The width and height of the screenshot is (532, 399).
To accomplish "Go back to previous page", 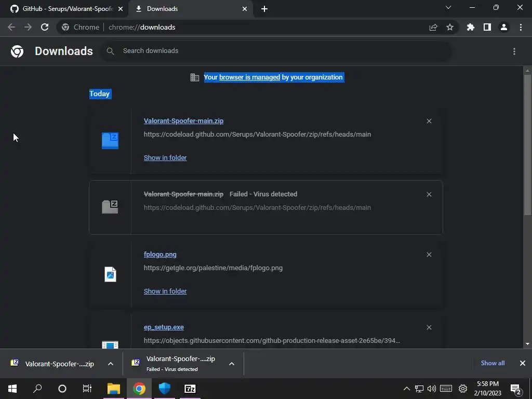I will [x=11, y=27].
